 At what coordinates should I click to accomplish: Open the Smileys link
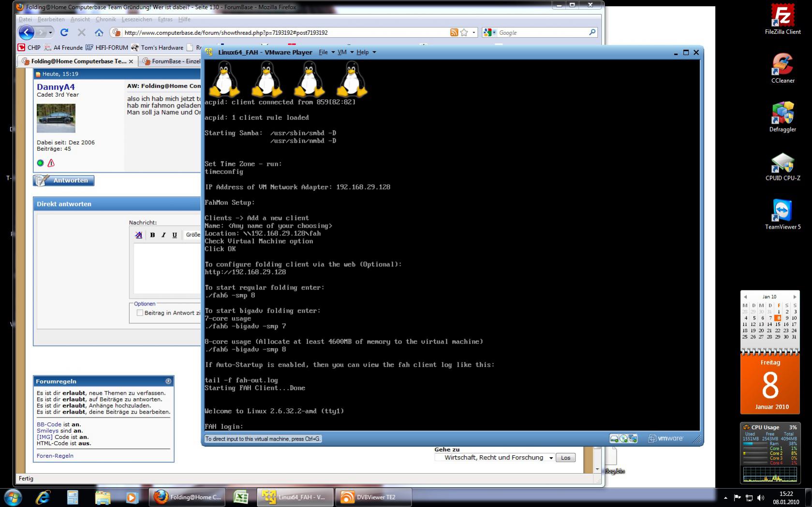(47, 431)
